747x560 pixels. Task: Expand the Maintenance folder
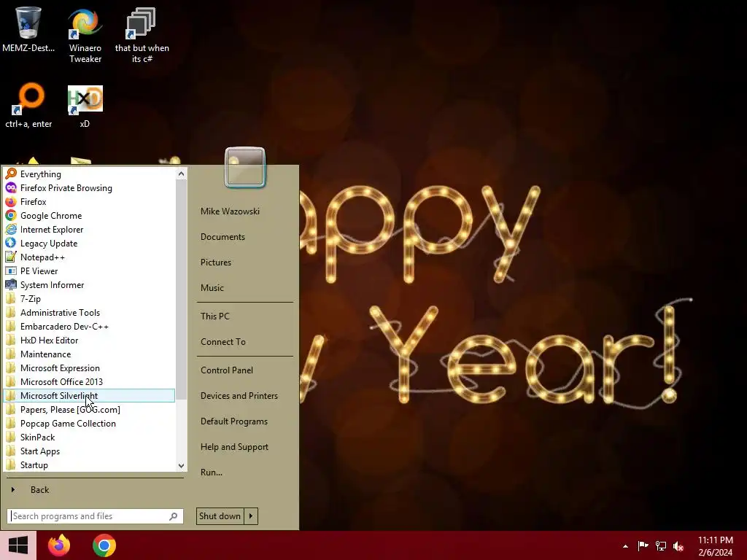[89, 354]
